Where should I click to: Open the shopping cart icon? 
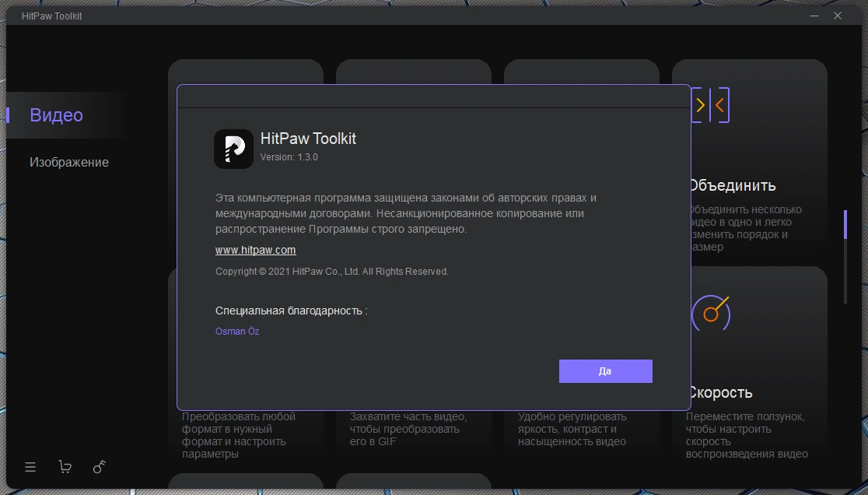65,467
